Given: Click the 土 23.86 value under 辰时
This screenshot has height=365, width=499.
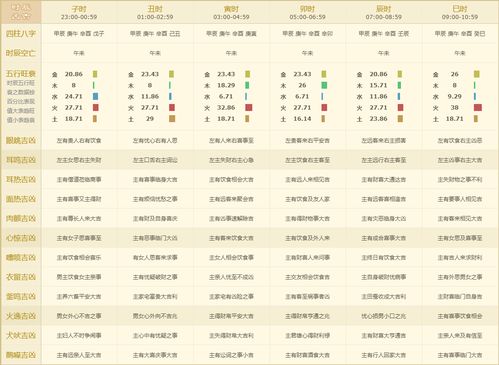Looking at the screenshot, I should coord(379,119).
